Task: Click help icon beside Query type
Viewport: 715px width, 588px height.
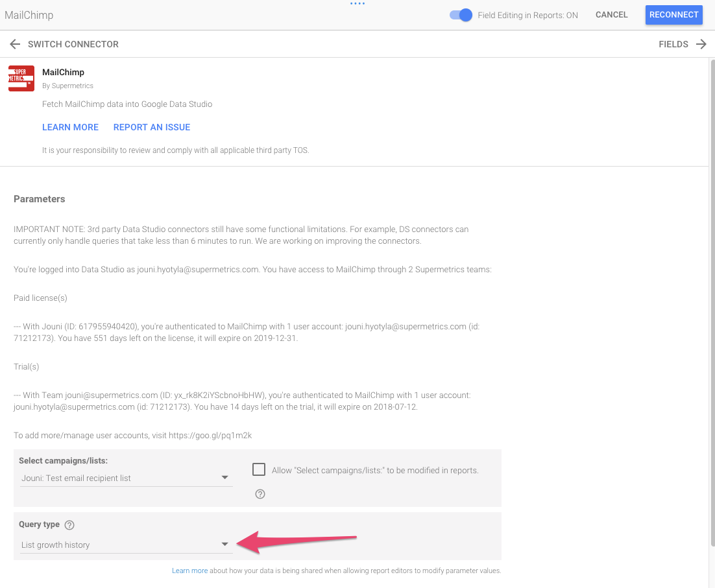Action: tap(69, 524)
